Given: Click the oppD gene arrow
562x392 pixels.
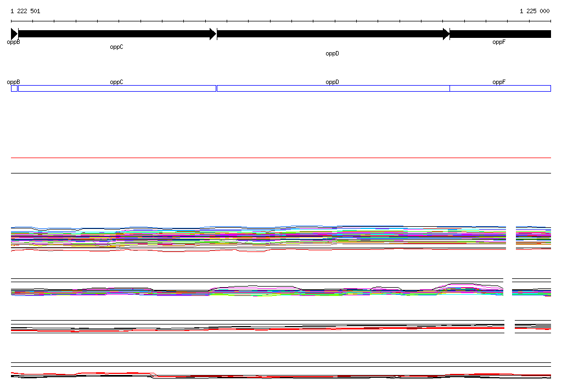Looking at the screenshot, I should [x=333, y=34].
